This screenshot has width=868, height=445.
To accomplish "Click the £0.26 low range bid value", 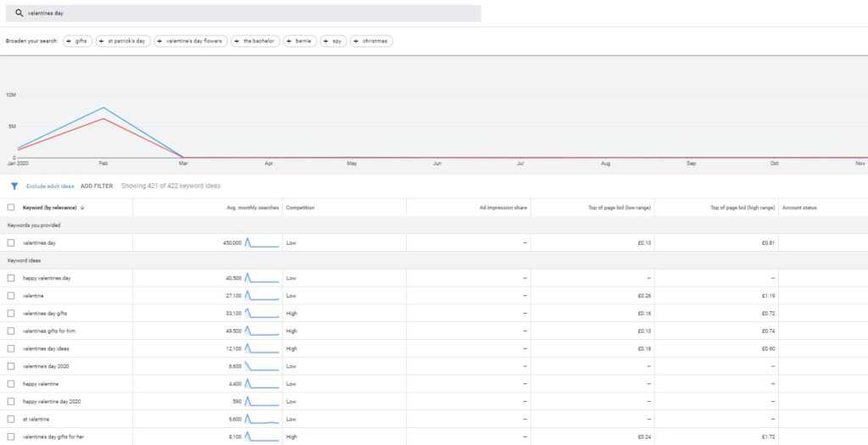I will click(x=644, y=296).
